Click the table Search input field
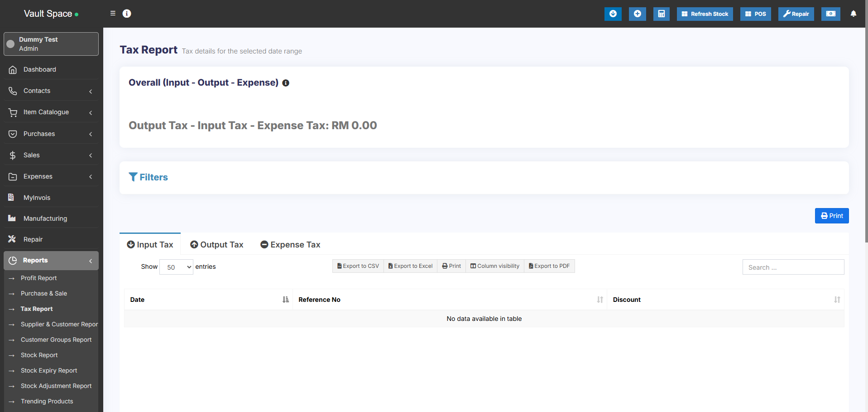Screen dimensions: 868x412 coord(793,267)
